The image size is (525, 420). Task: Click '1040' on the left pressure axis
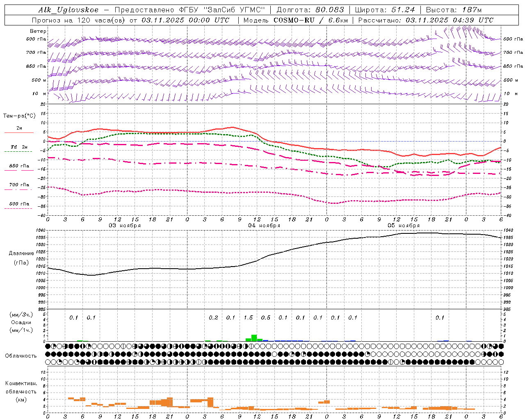click(x=41, y=230)
